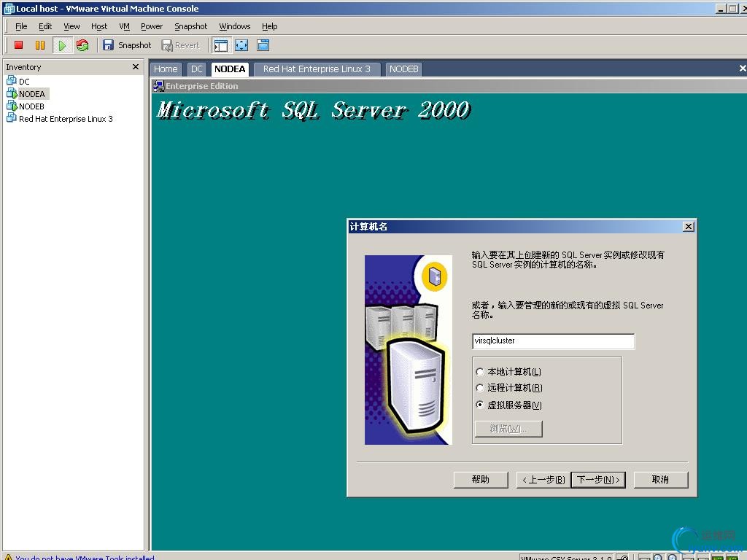Open the Host menu

[99, 26]
